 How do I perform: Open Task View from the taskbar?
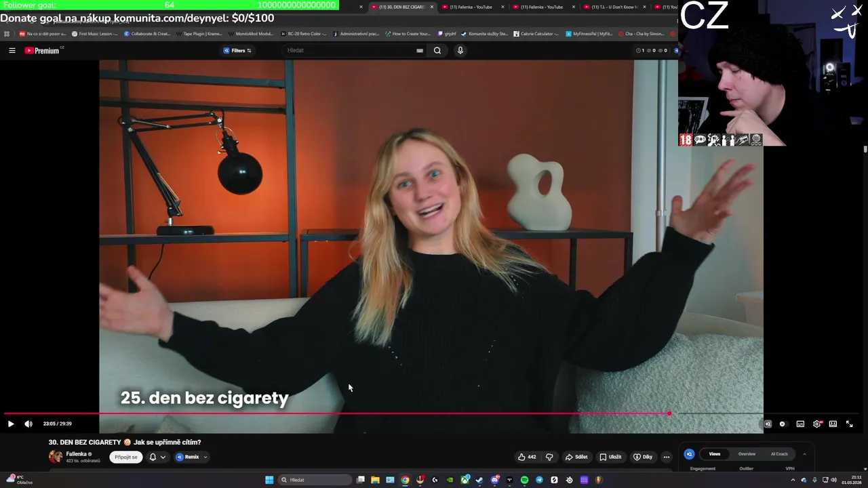[361, 480]
